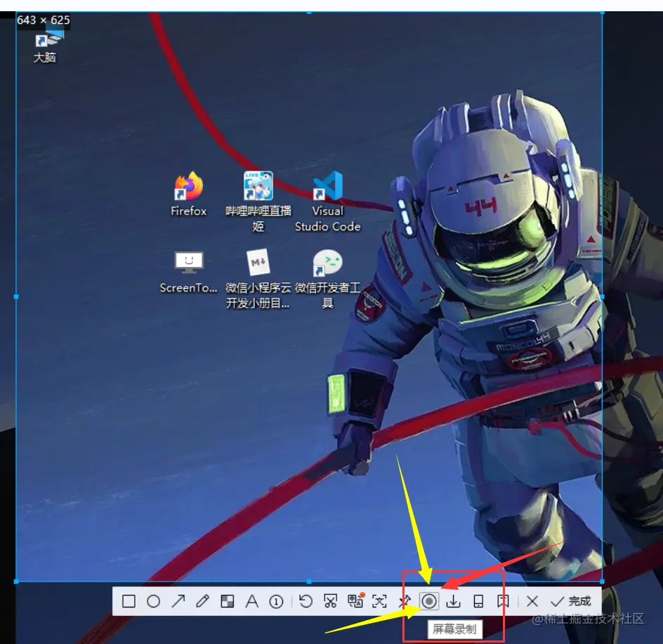
Task: Click the bookmark collect icon
Action: click(503, 601)
